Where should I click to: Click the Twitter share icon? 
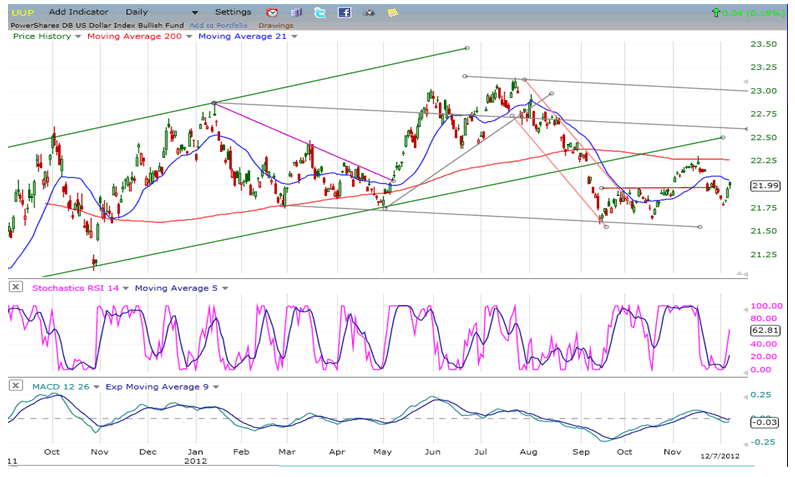point(319,12)
